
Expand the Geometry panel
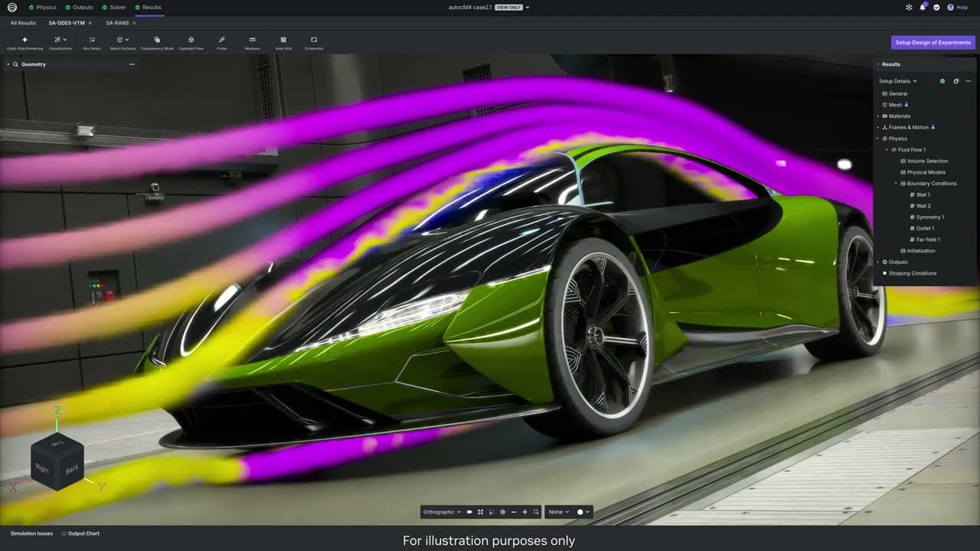pyautogui.click(x=8, y=64)
